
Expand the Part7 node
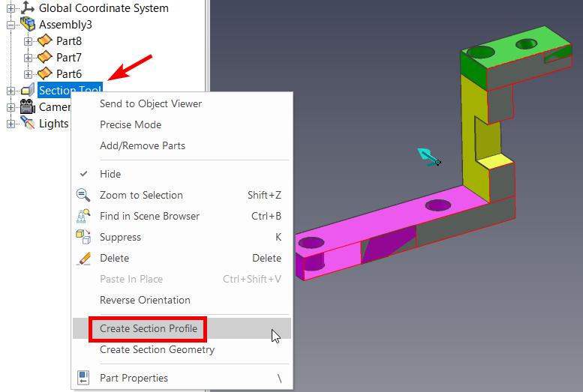tap(28, 58)
